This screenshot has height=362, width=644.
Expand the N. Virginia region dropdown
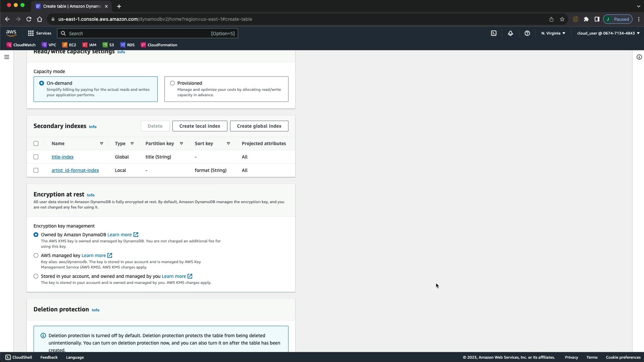click(x=553, y=33)
